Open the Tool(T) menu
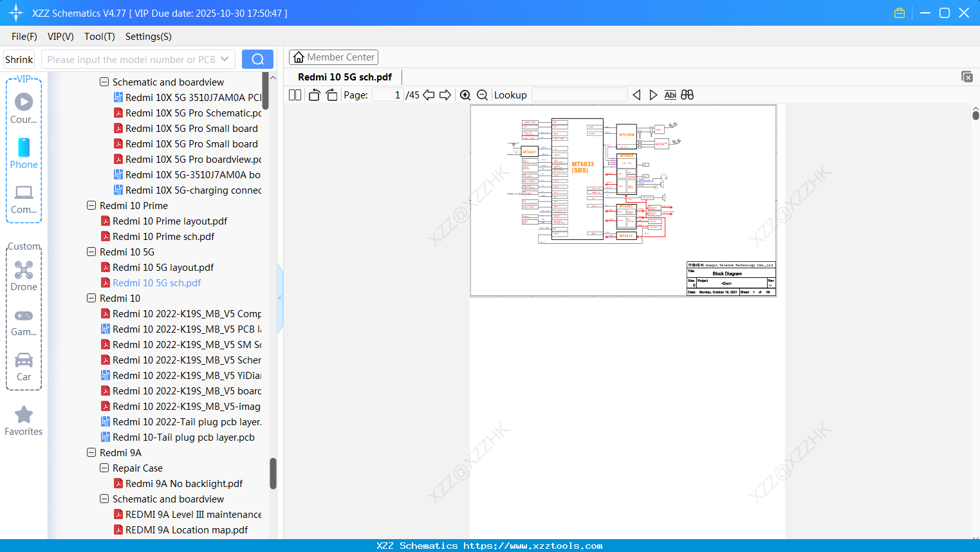This screenshot has width=980, height=552. (x=99, y=37)
